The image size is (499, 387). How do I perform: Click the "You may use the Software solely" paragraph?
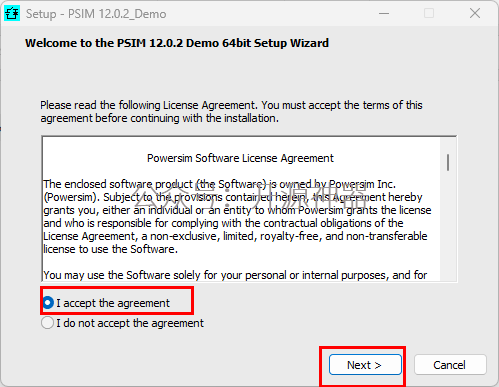pos(235,275)
